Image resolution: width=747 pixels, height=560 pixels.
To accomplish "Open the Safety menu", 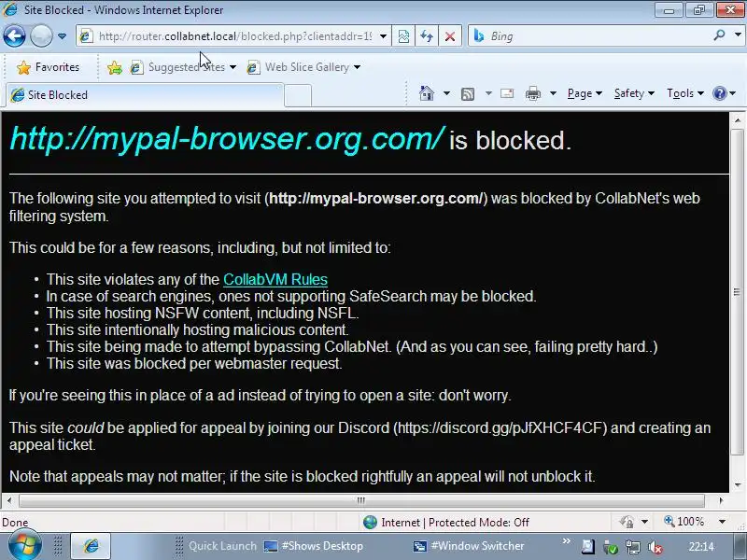I will pos(634,93).
